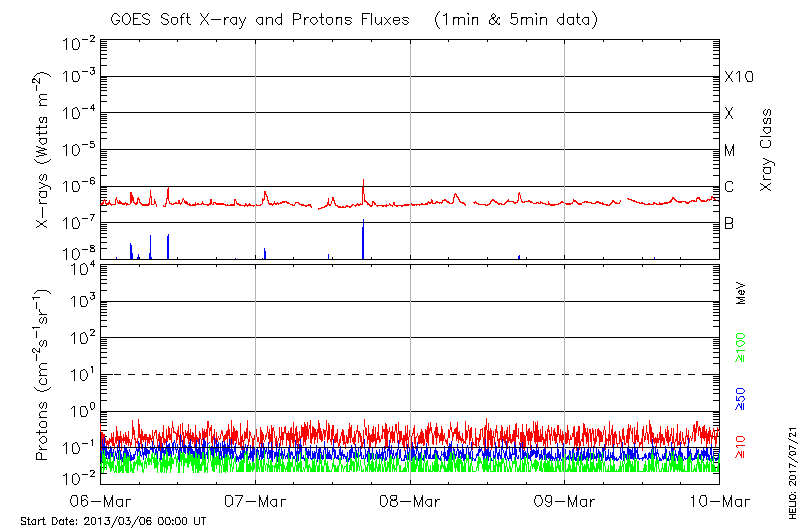Click the blue ≥50 MeV legend label

(741, 397)
